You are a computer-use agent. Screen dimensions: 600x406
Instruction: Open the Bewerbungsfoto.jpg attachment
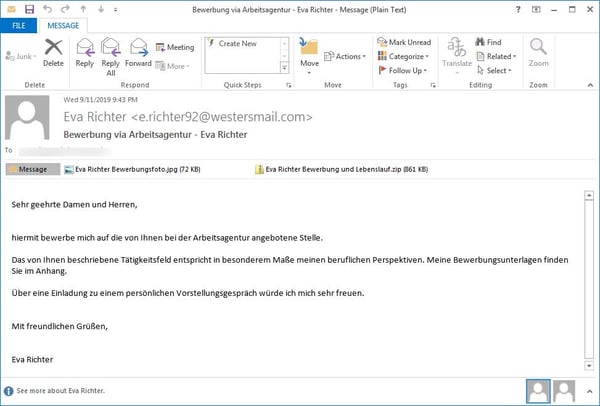coord(125,170)
